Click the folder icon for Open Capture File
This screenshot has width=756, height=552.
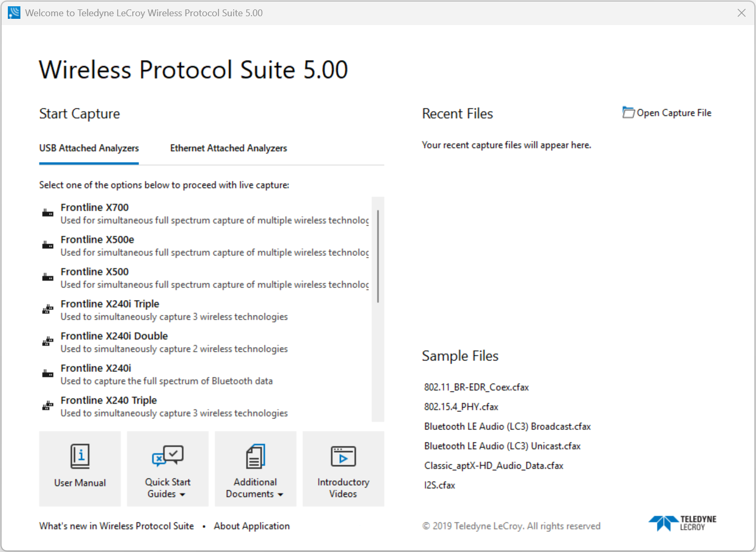tap(628, 112)
